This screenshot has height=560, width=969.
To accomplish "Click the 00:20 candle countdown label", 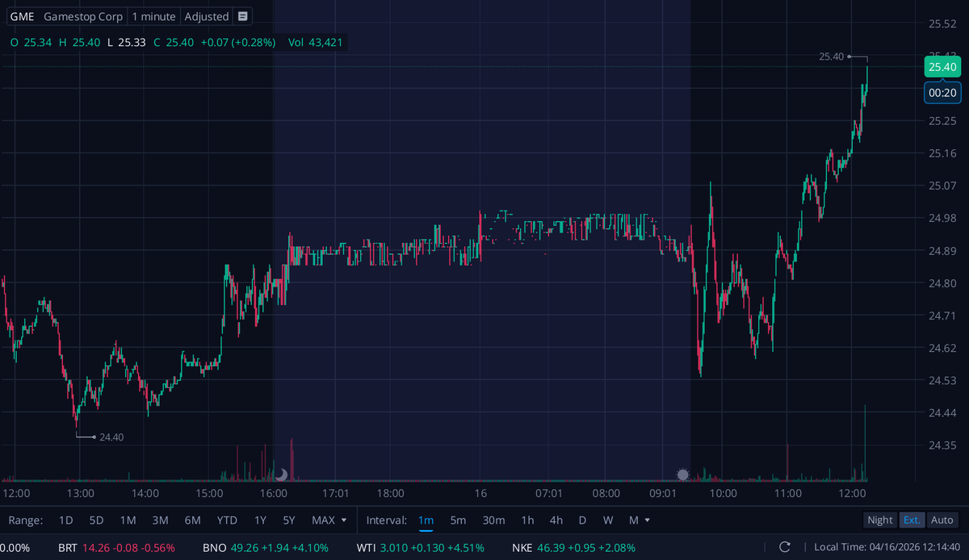I will click(942, 93).
